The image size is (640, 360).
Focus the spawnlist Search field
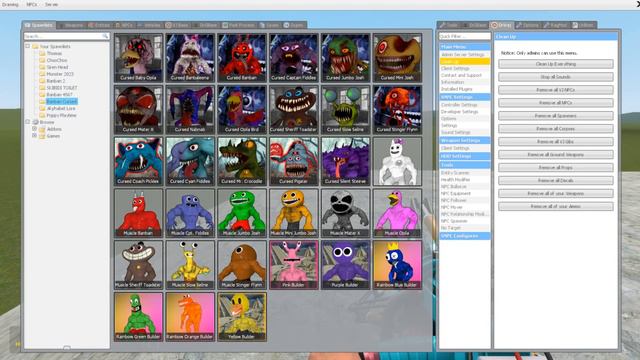point(67,36)
